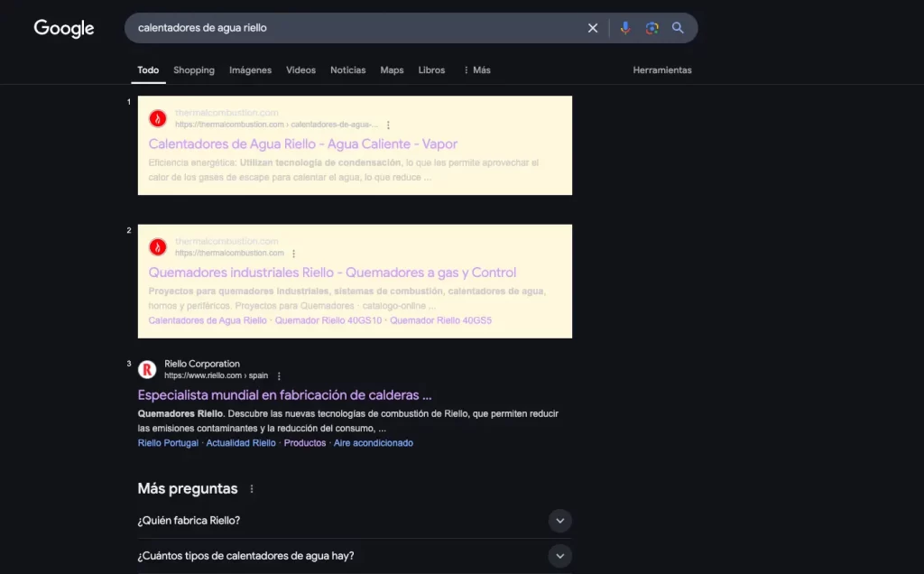Screen dimensions: 924x574
Task: Submit search with the magnifying glass icon
Action: 678,28
